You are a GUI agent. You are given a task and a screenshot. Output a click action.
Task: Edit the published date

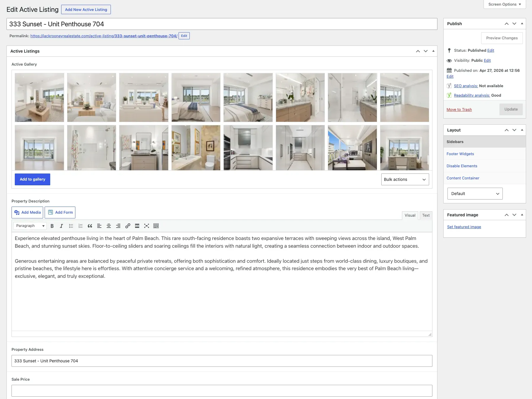coord(450,77)
